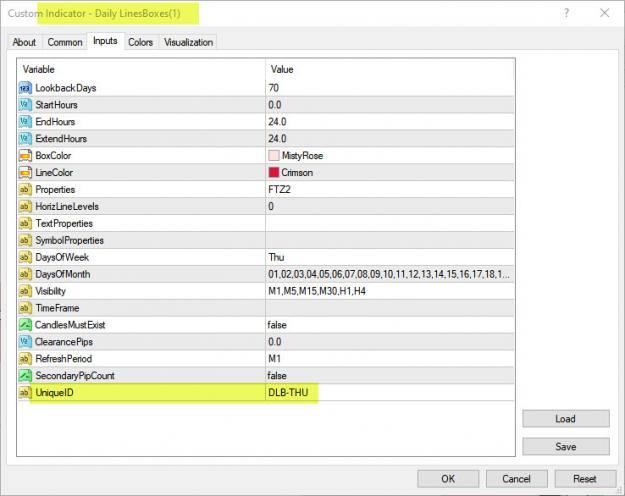This screenshot has height=496, width=625.
Task: Switch to the Common tab
Action: pos(65,42)
